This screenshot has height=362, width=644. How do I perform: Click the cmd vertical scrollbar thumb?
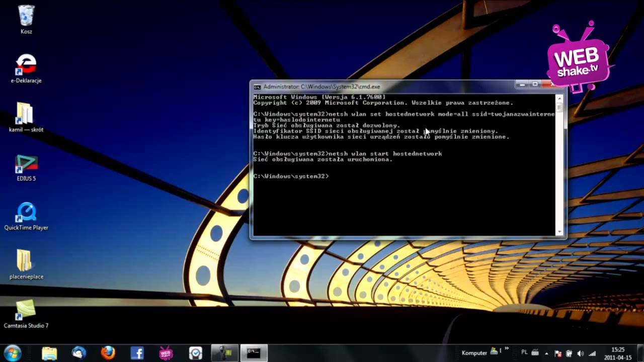coord(559,108)
